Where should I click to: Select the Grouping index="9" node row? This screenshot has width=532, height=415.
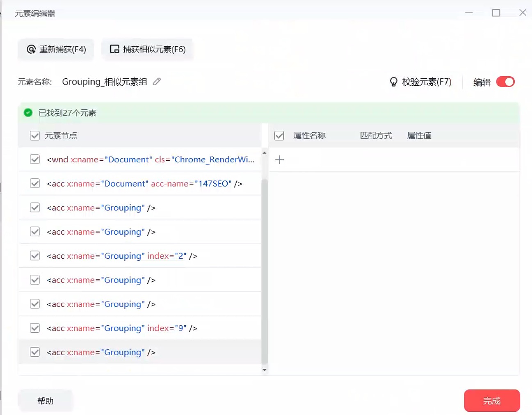140,328
